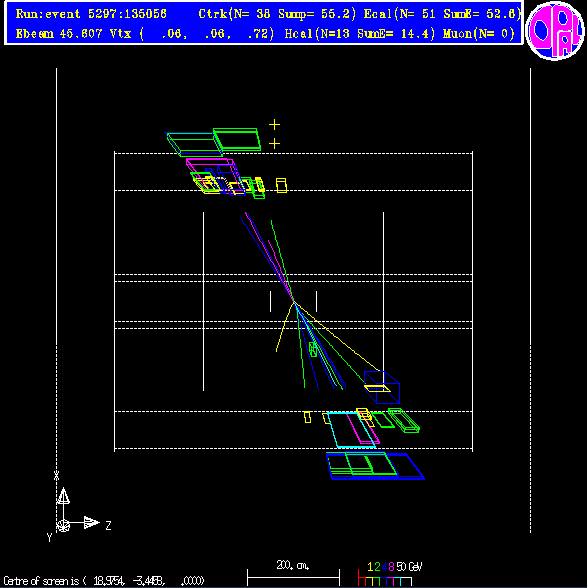The image size is (587, 588).
Task: Click the cyan cluster block at bottom
Action: pos(351,430)
